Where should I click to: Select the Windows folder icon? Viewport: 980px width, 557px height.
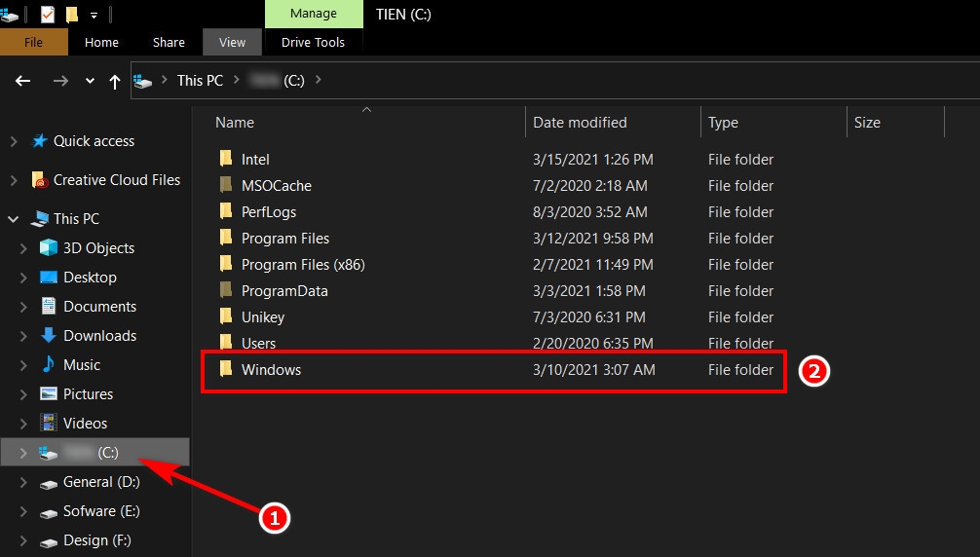click(x=226, y=369)
